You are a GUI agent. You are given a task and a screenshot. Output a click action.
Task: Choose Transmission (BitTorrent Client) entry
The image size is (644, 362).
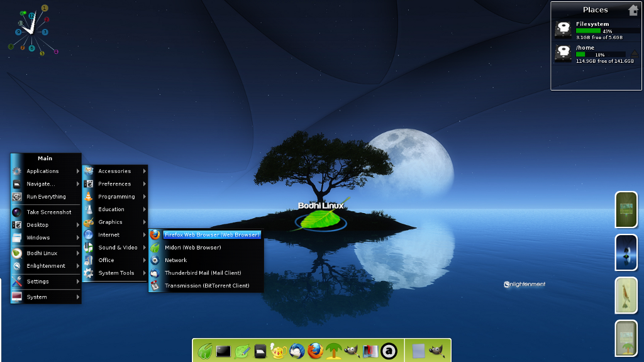point(206,286)
